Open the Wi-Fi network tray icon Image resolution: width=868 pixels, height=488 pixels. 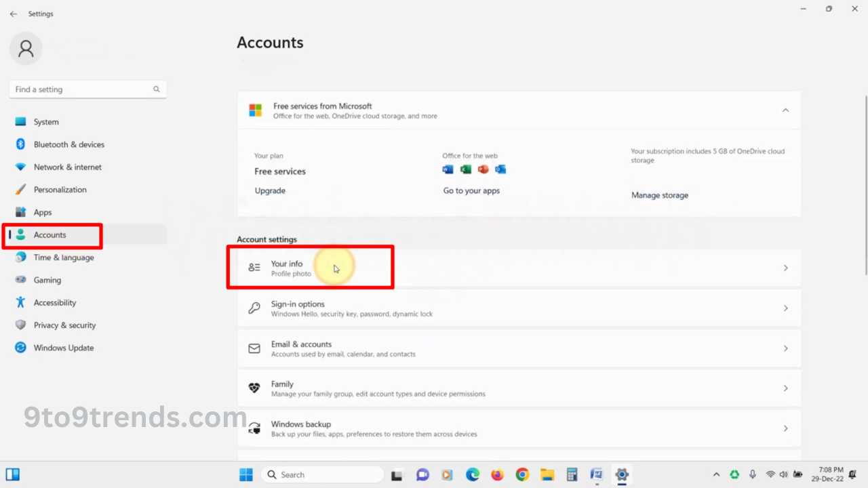(x=770, y=474)
